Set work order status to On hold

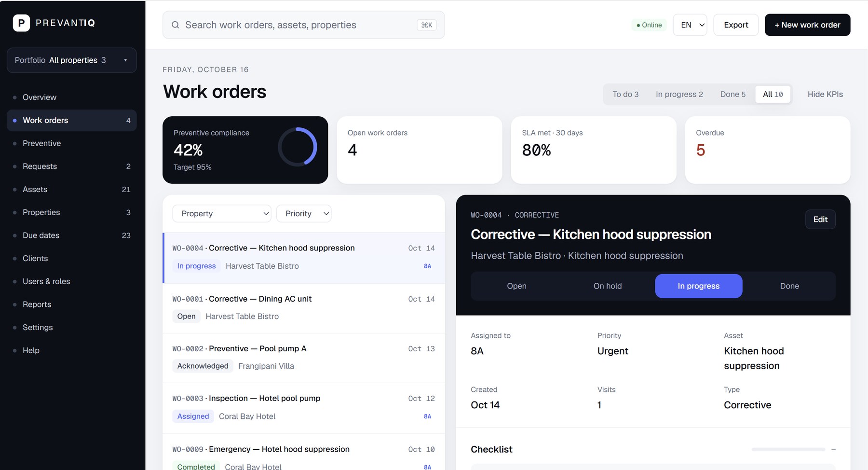click(x=608, y=286)
